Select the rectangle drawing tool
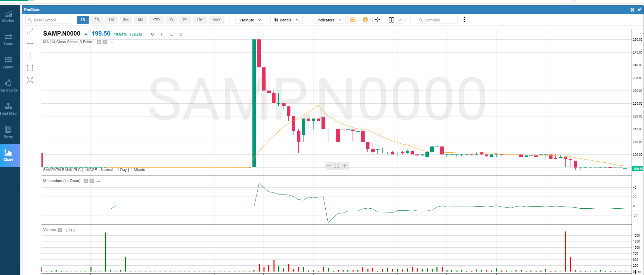644x275 pixels. click(x=30, y=68)
